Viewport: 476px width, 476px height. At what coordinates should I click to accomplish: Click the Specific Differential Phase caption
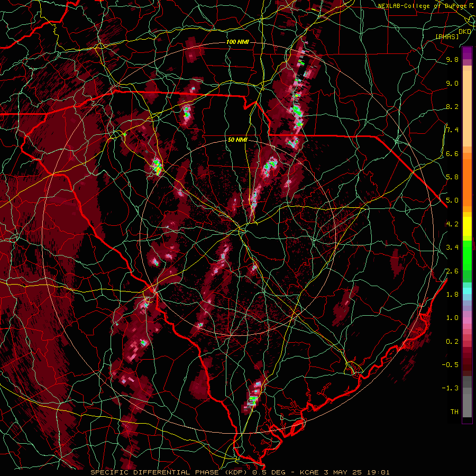point(240,472)
